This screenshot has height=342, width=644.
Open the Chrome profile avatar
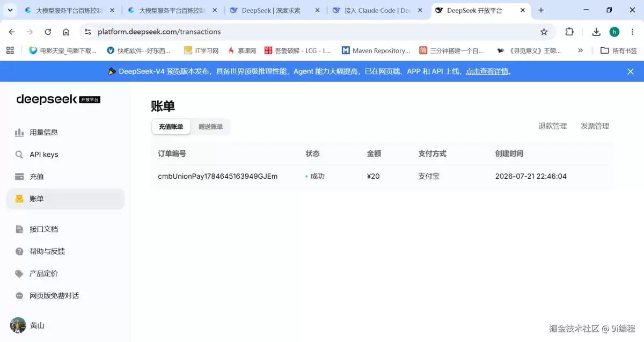(614, 32)
